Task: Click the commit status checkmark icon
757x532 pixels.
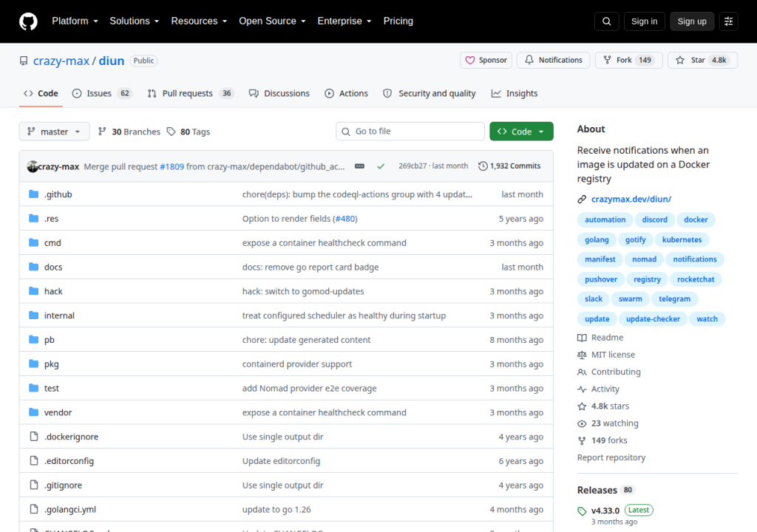Action: tap(381, 166)
